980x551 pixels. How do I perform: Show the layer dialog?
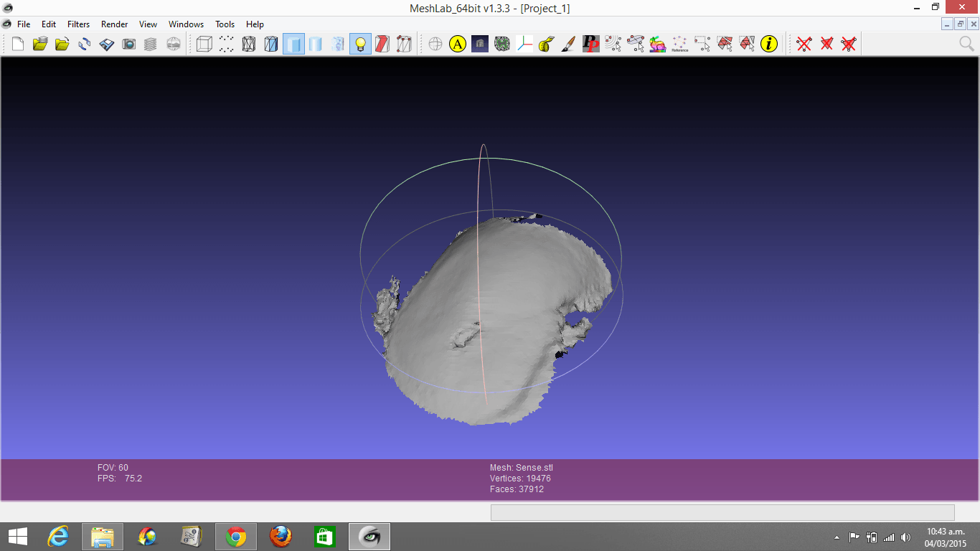click(151, 44)
